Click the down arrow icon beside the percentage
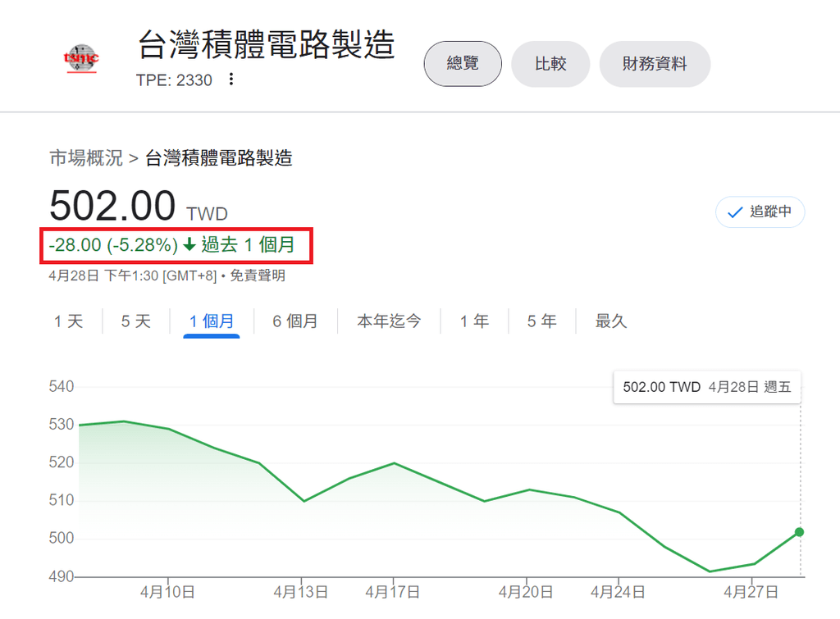This screenshot has height=619, width=840. (x=189, y=244)
